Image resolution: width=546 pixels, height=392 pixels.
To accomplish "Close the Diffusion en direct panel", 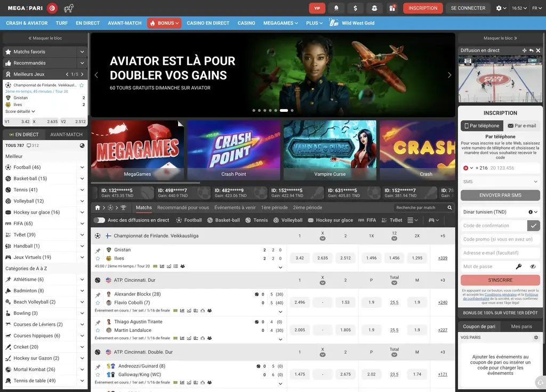I will tap(538, 51).
